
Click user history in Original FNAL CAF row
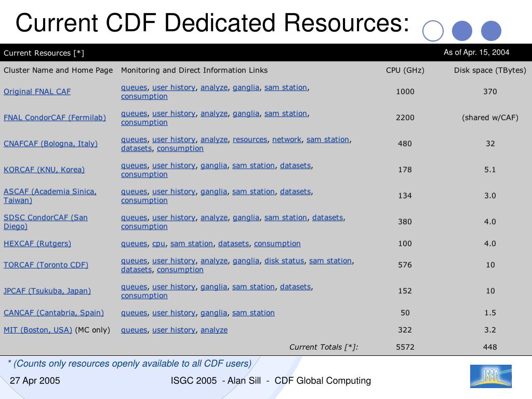[174, 87]
